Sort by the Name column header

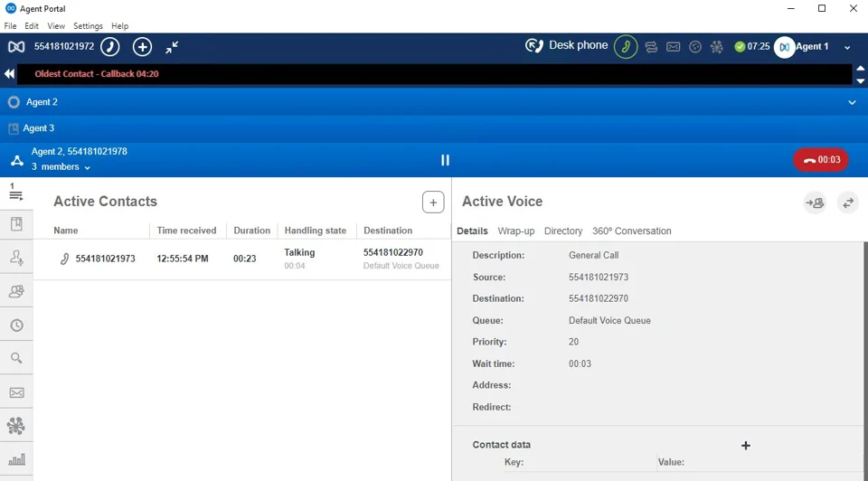66,231
